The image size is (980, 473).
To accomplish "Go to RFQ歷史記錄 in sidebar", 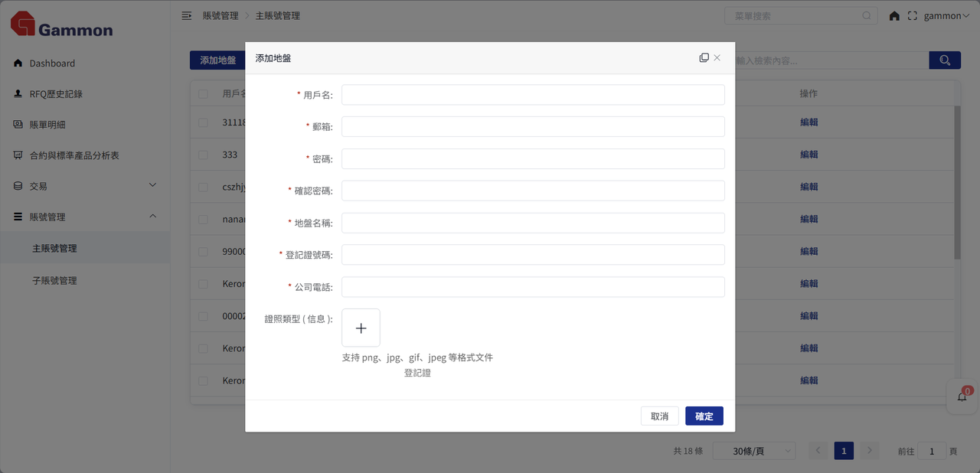I will point(56,94).
